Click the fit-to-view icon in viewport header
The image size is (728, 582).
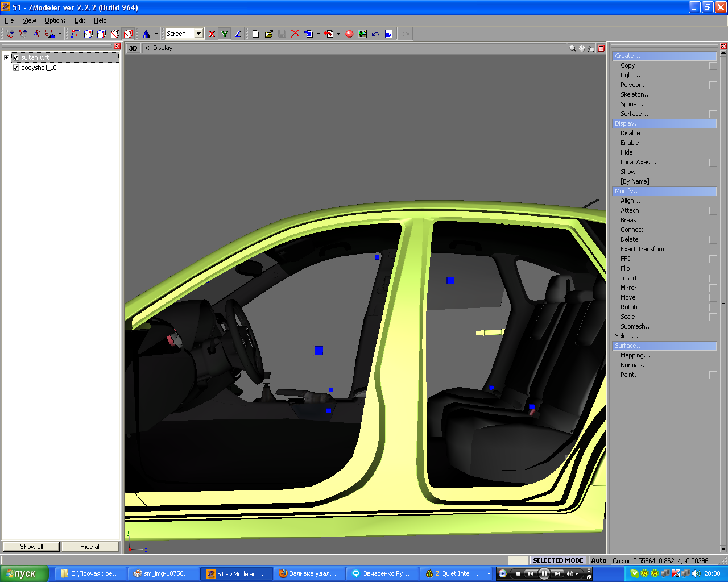[591, 48]
